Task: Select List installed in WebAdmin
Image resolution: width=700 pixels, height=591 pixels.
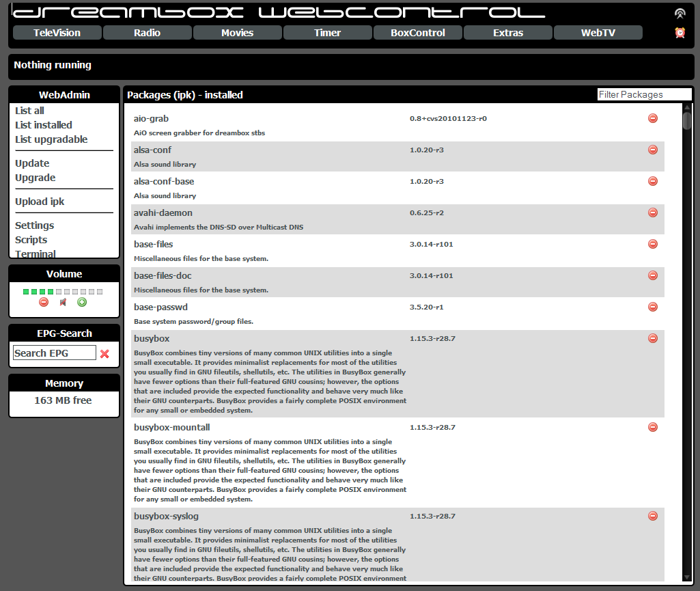Action: tap(43, 125)
